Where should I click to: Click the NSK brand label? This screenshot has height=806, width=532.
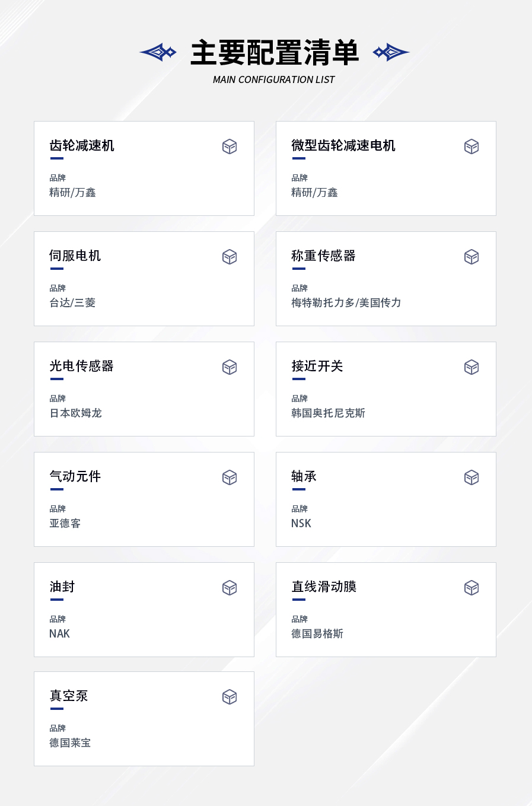point(301,523)
